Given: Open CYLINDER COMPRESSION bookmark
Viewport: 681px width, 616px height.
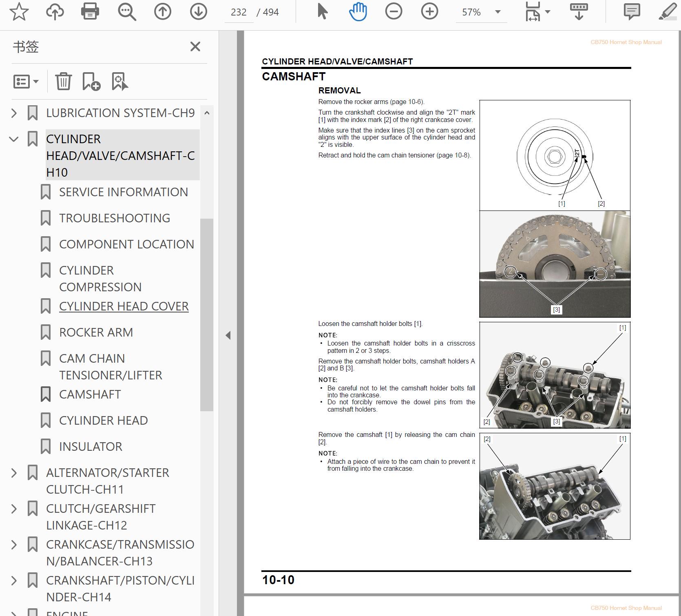Looking at the screenshot, I should pyautogui.click(x=100, y=279).
